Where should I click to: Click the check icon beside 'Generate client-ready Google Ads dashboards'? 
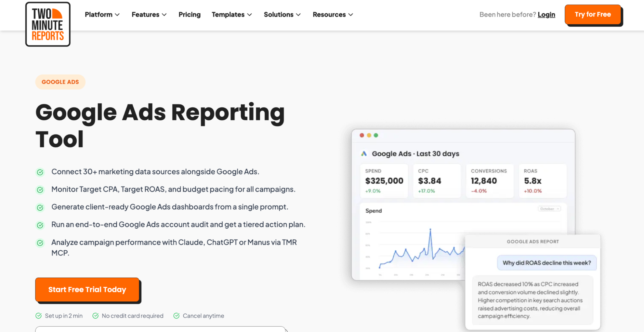40,207
